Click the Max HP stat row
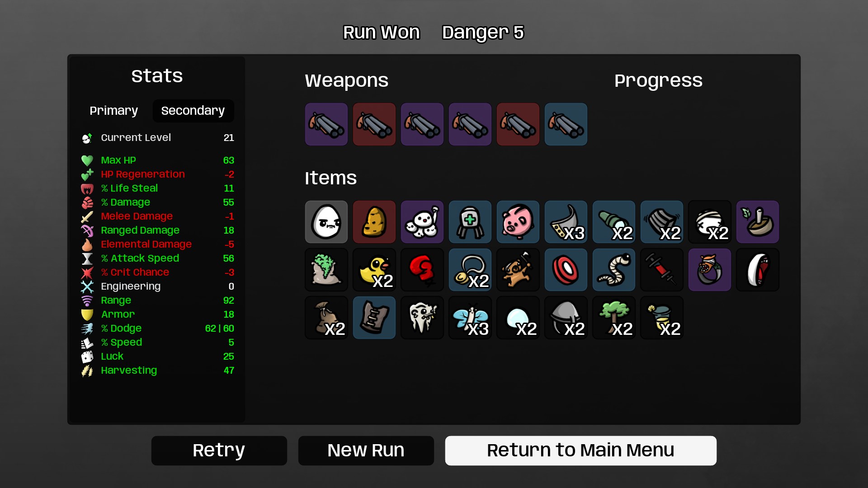 157,160
